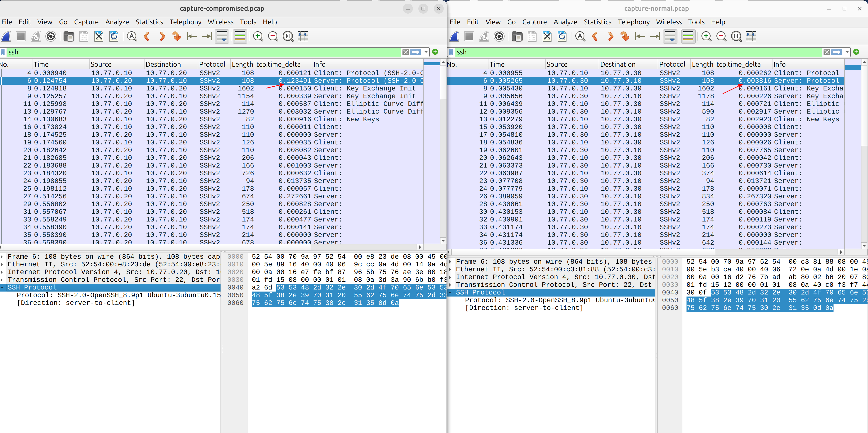
Task: Toggle auto-scroll live capture in capture-normal window
Action: click(x=670, y=36)
